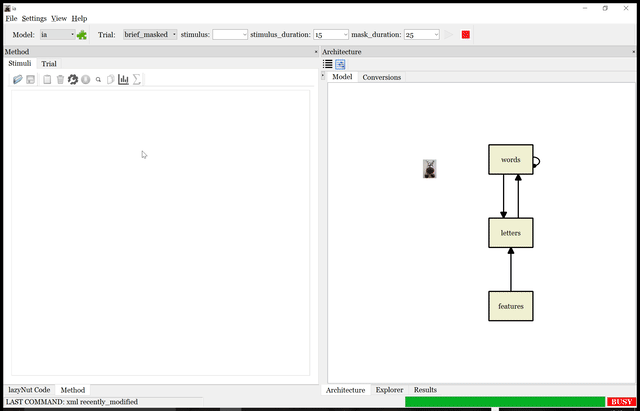The height and width of the screenshot is (411, 640).
Task: Open the Model dropdown showing ia
Action: [56, 34]
